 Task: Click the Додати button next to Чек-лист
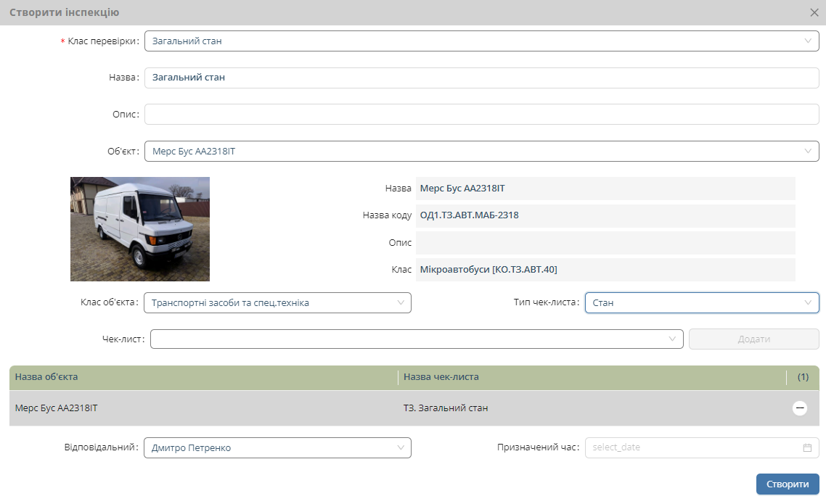point(753,339)
